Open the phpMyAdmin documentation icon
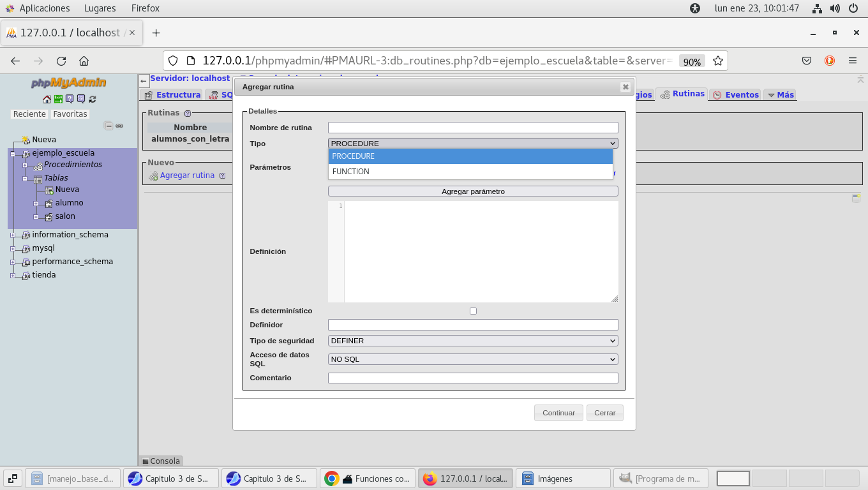 point(70,99)
